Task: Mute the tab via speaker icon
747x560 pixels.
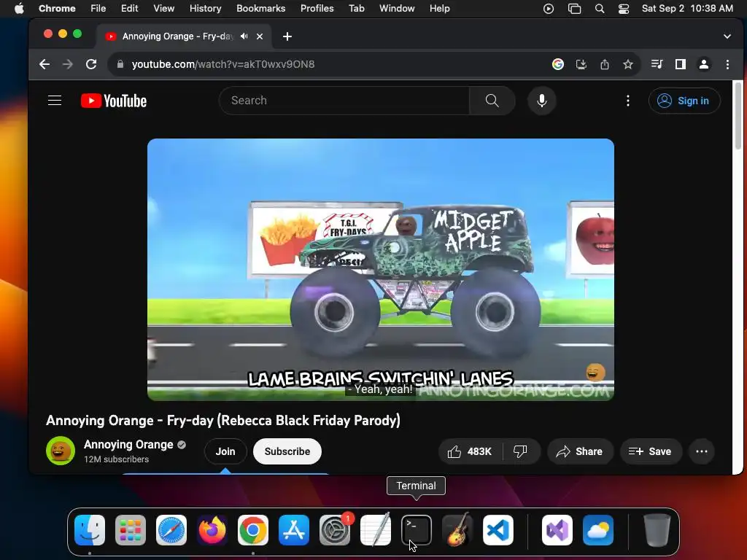Action: pos(244,36)
